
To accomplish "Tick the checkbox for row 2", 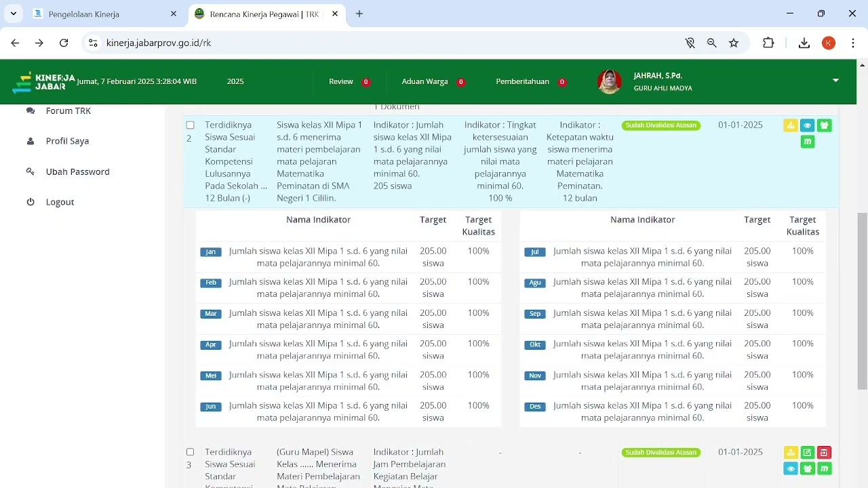I will click(x=191, y=125).
